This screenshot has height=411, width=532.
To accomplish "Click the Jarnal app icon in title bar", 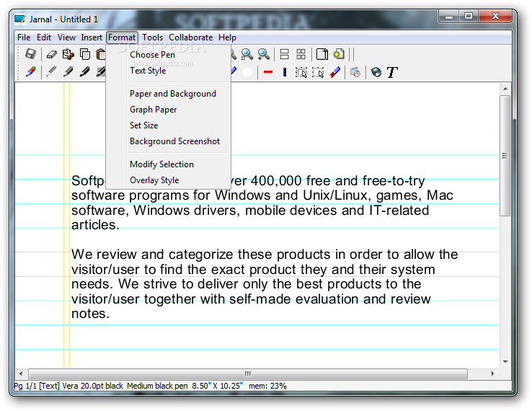I will click(20, 19).
